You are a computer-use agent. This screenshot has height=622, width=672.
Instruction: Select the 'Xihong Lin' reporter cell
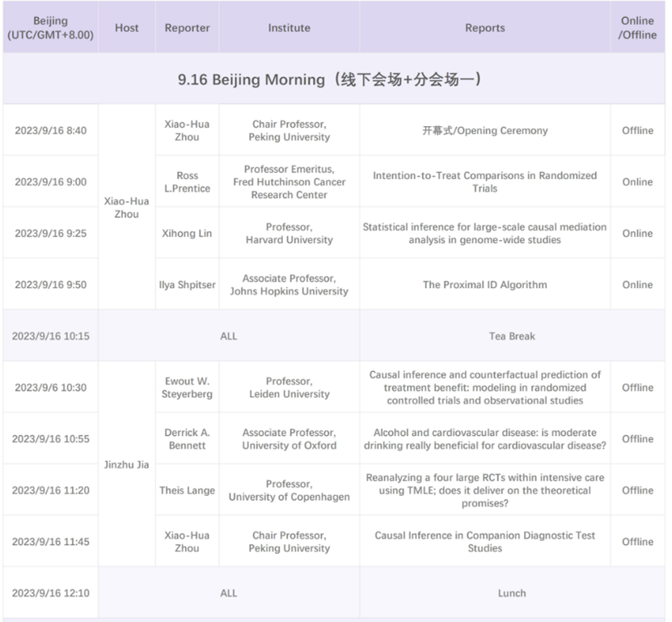coord(187,234)
